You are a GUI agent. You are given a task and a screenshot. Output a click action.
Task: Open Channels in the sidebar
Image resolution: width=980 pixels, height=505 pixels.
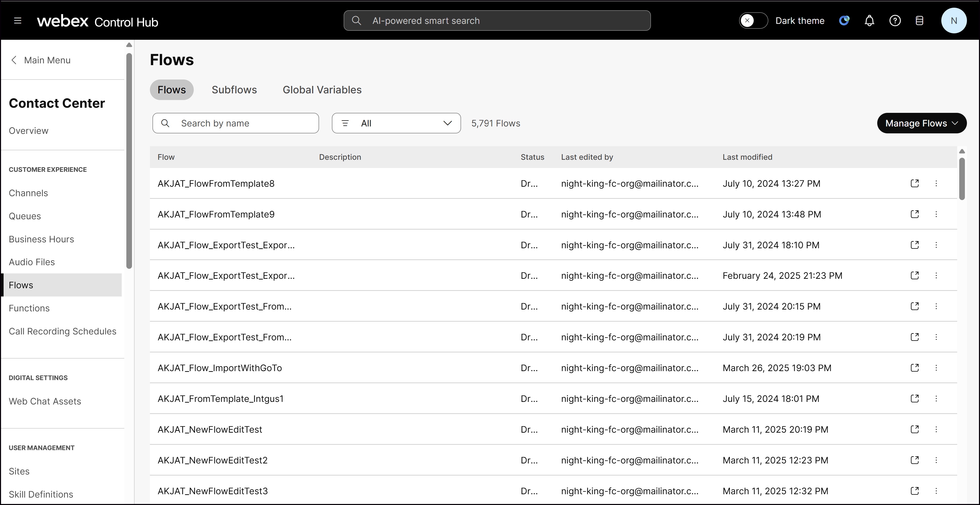pyautogui.click(x=28, y=193)
